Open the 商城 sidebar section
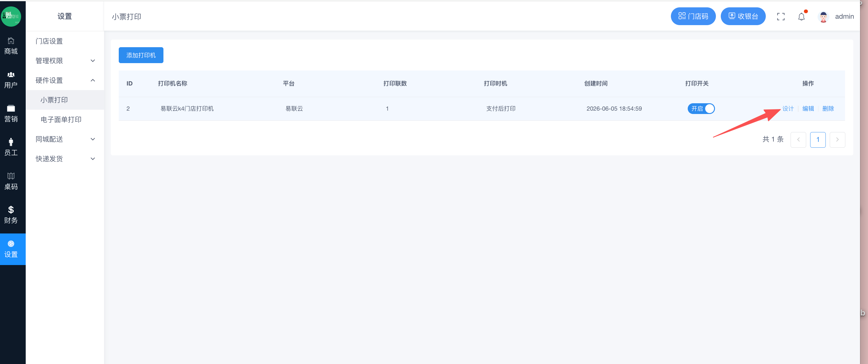The width and height of the screenshot is (868, 364). click(11, 46)
